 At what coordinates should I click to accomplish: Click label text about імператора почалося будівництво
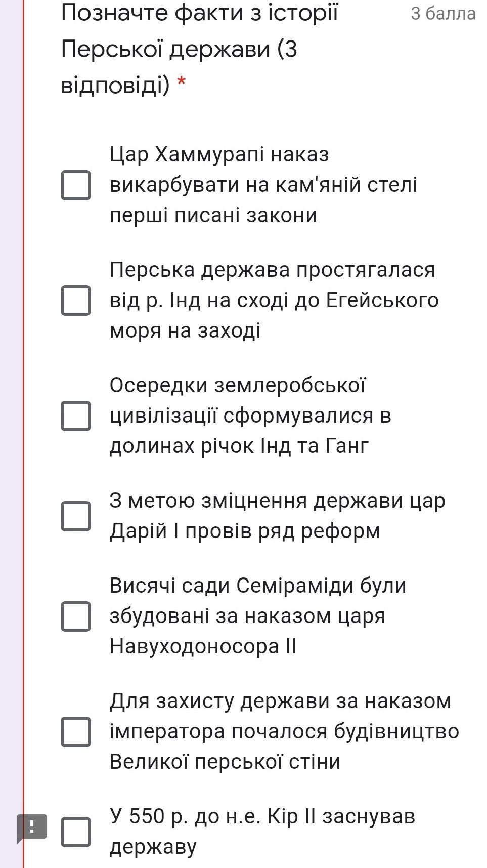[283, 731]
